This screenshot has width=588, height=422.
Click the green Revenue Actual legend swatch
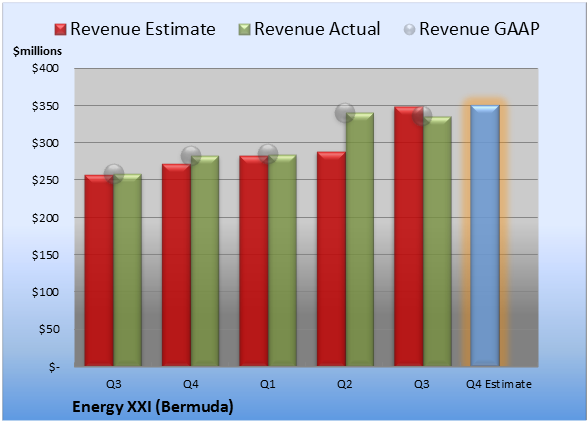coord(244,30)
